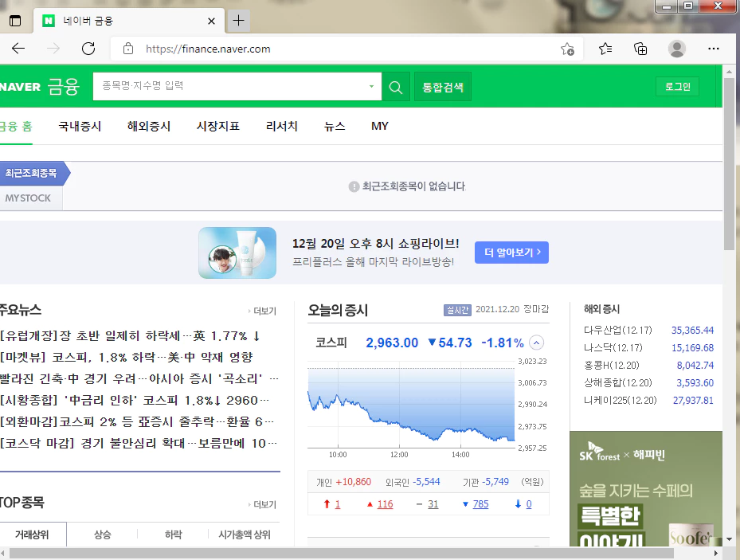Open the [마켓뷰] 코스피 news headline
Image resolution: width=740 pixels, height=560 pixels.
point(127,357)
